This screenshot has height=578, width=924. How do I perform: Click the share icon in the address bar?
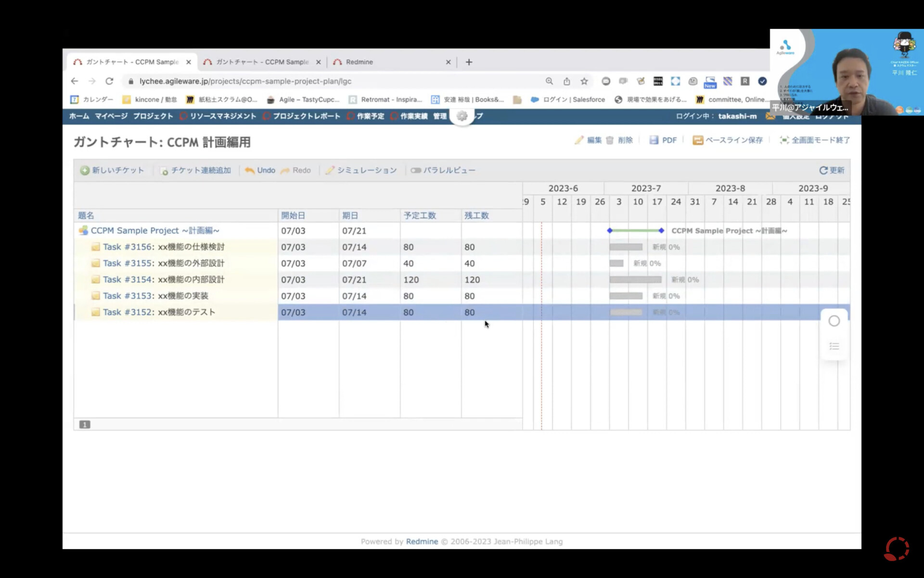(x=567, y=81)
